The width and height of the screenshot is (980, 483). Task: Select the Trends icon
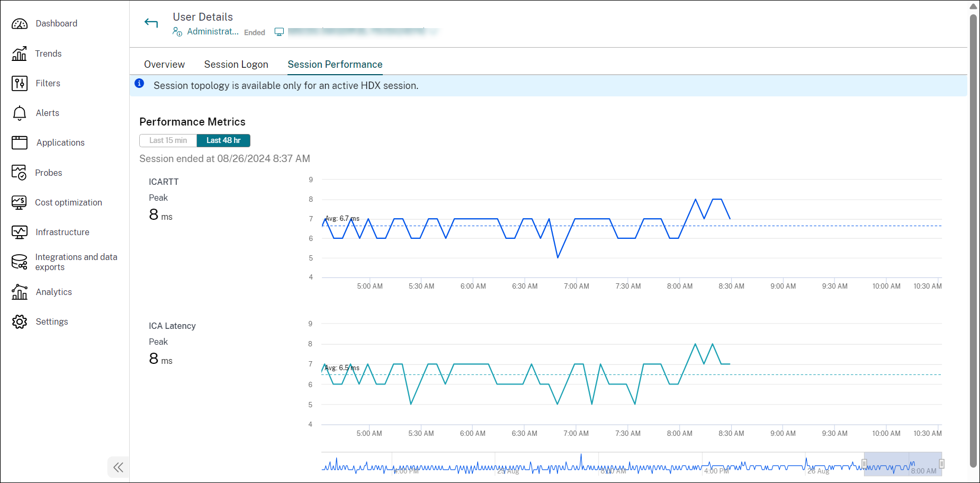20,53
